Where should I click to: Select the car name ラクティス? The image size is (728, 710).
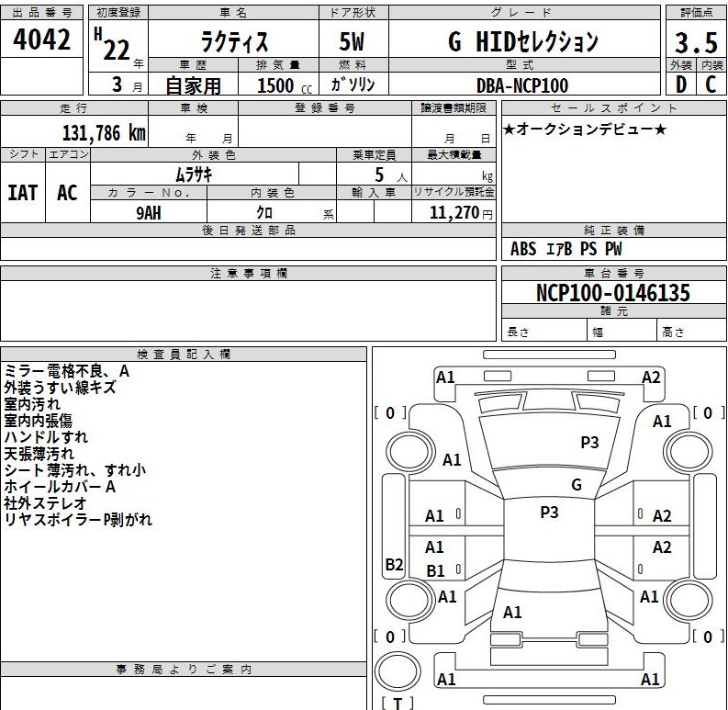point(234,42)
